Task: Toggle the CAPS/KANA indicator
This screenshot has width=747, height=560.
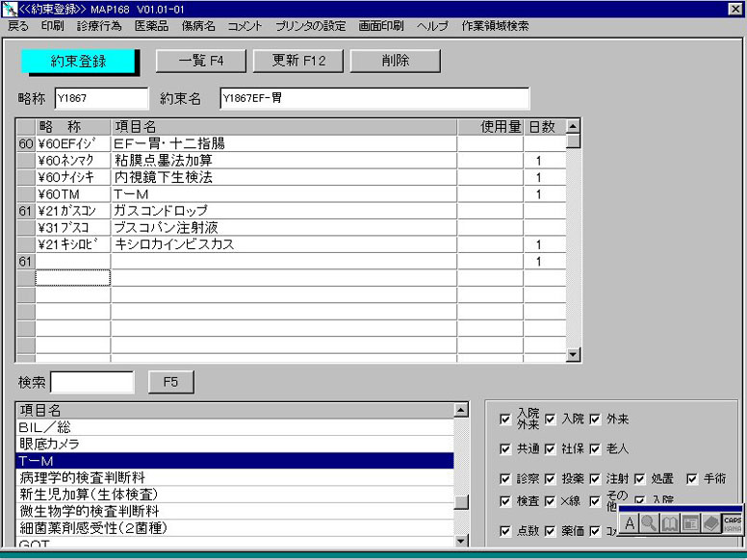Action: point(732,523)
